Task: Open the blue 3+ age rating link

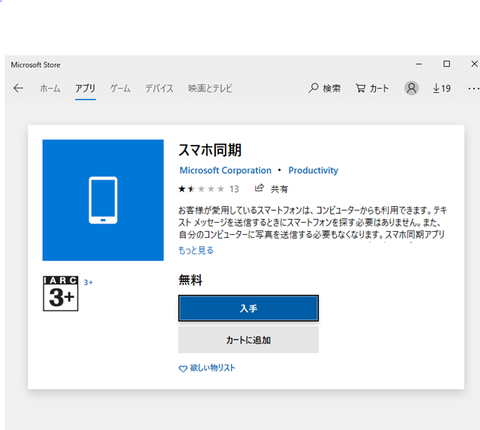Action: point(88,283)
